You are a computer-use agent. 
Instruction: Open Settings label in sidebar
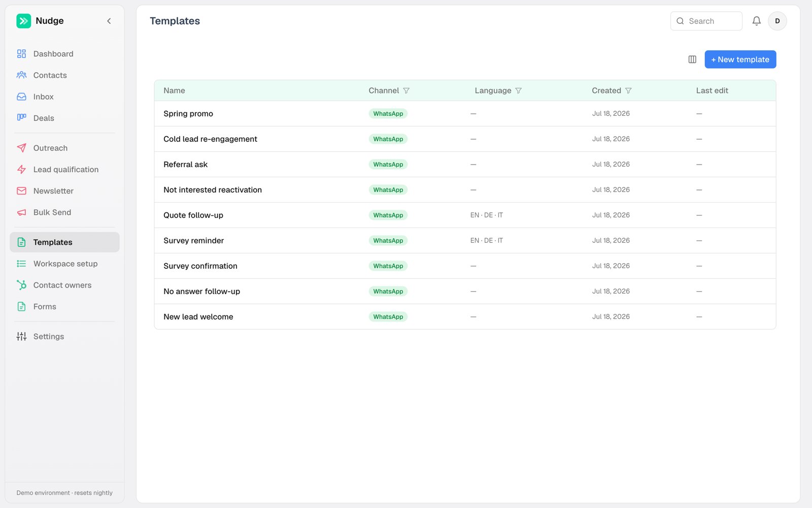(x=49, y=336)
